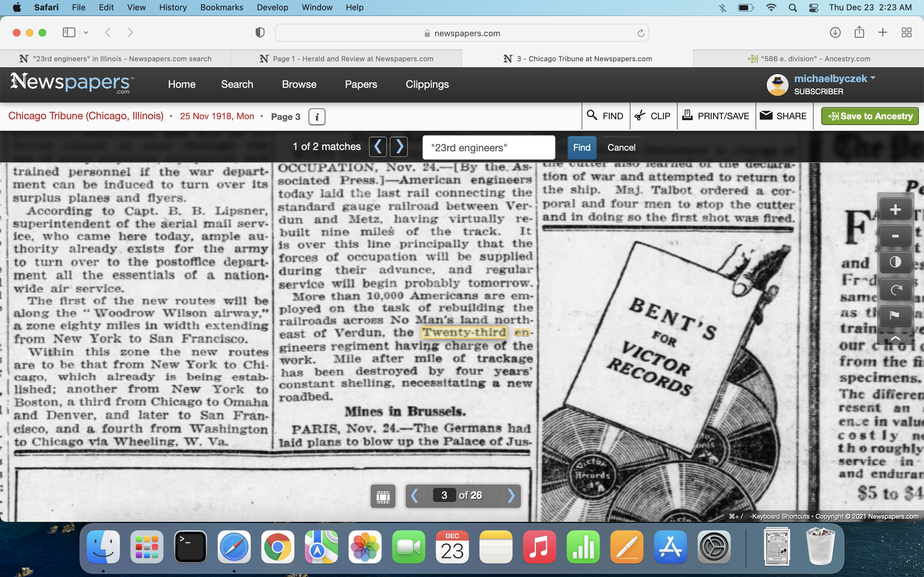
Task: Toggle the contrast adjustment tool
Action: click(895, 262)
